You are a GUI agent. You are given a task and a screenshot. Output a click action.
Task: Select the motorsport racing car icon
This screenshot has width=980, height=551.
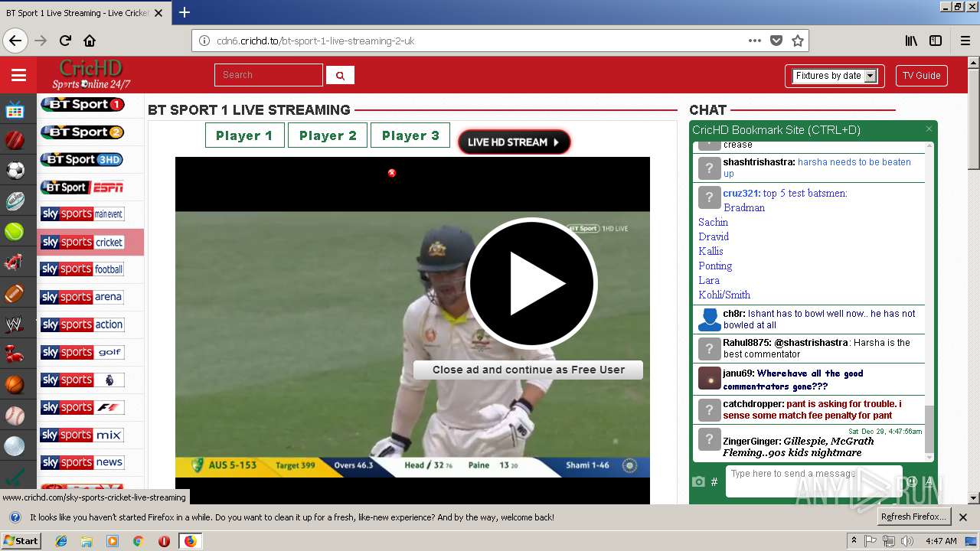pos(15,262)
